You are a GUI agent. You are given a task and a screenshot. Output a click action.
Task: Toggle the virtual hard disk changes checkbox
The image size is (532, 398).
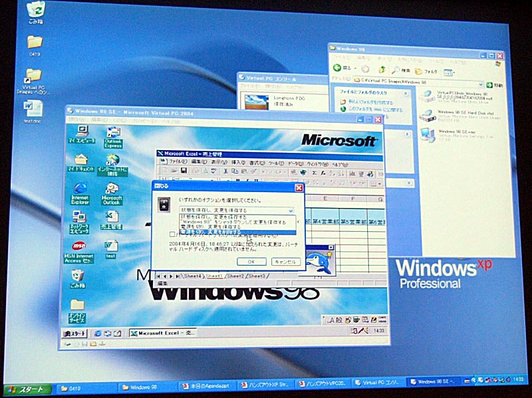(x=172, y=235)
